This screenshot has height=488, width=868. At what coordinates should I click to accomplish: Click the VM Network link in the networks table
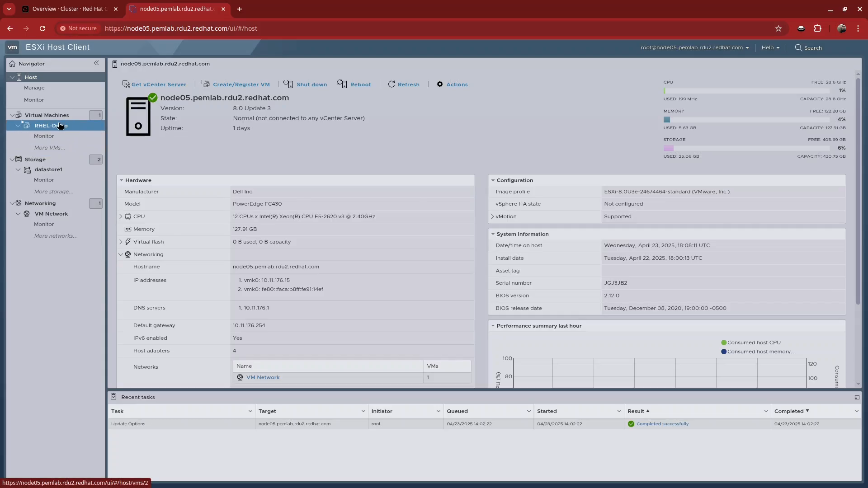[x=264, y=377]
